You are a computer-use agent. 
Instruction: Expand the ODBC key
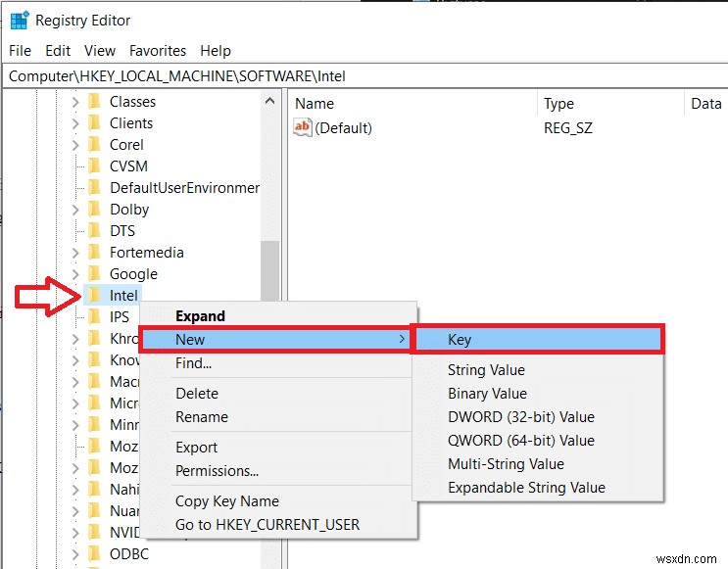75,553
